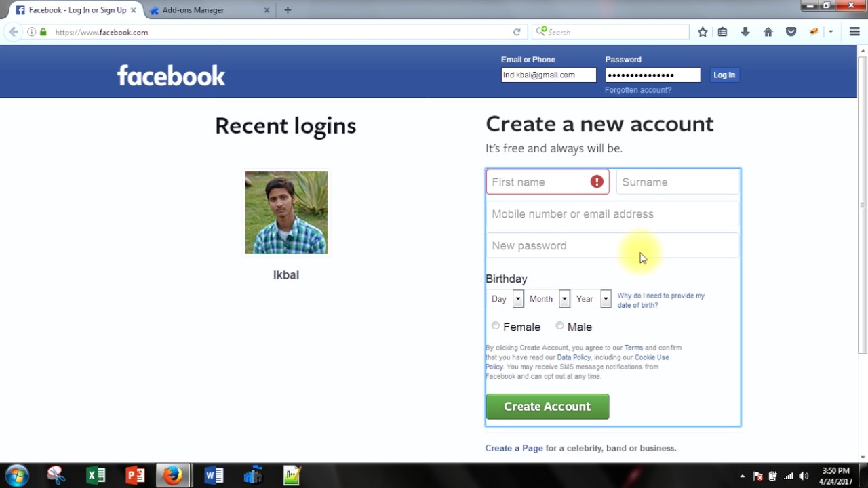The height and width of the screenshot is (488, 868).
Task: Open the Firefox hamburger menu
Action: 854,32
